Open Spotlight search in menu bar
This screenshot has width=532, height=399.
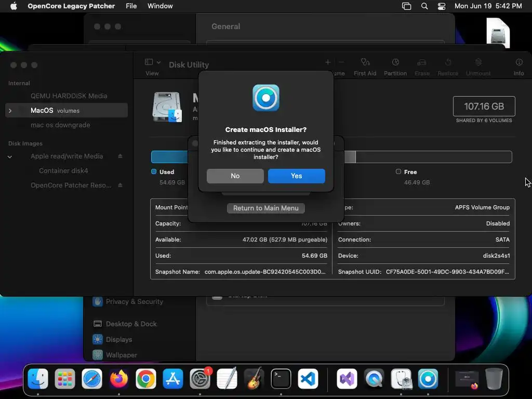click(424, 6)
